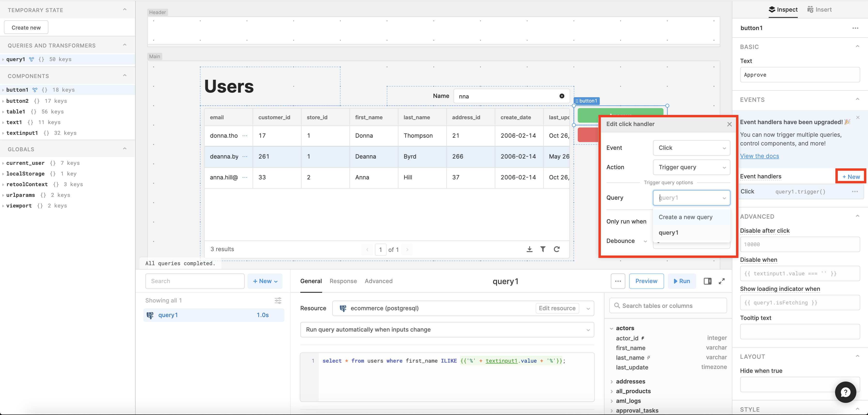
Task: Click Preview query button
Action: click(x=646, y=281)
